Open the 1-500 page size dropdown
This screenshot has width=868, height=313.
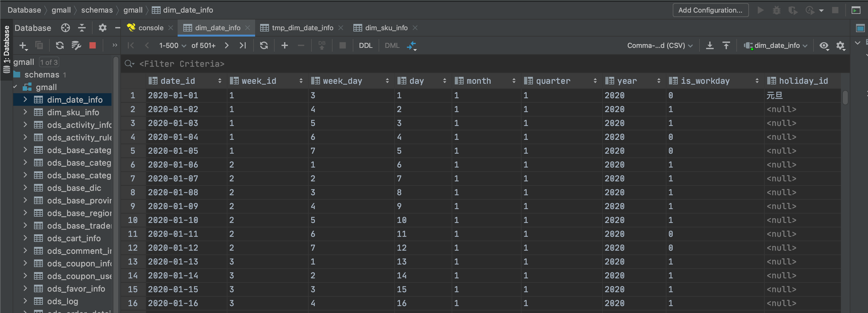pyautogui.click(x=172, y=45)
